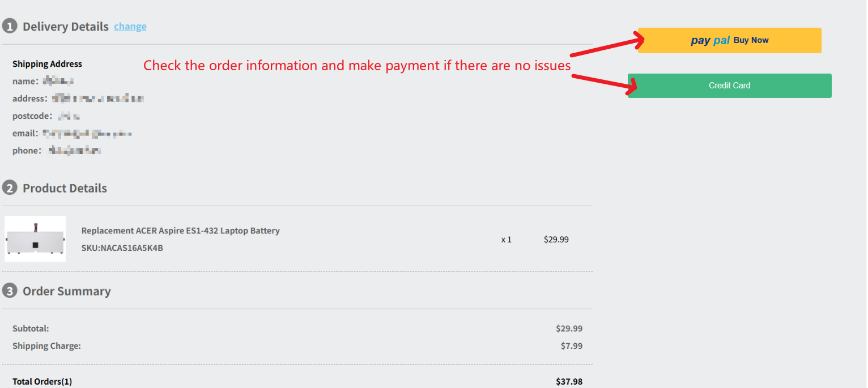Click the $37.98 order total
The width and height of the screenshot is (868, 388).
pyautogui.click(x=569, y=381)
